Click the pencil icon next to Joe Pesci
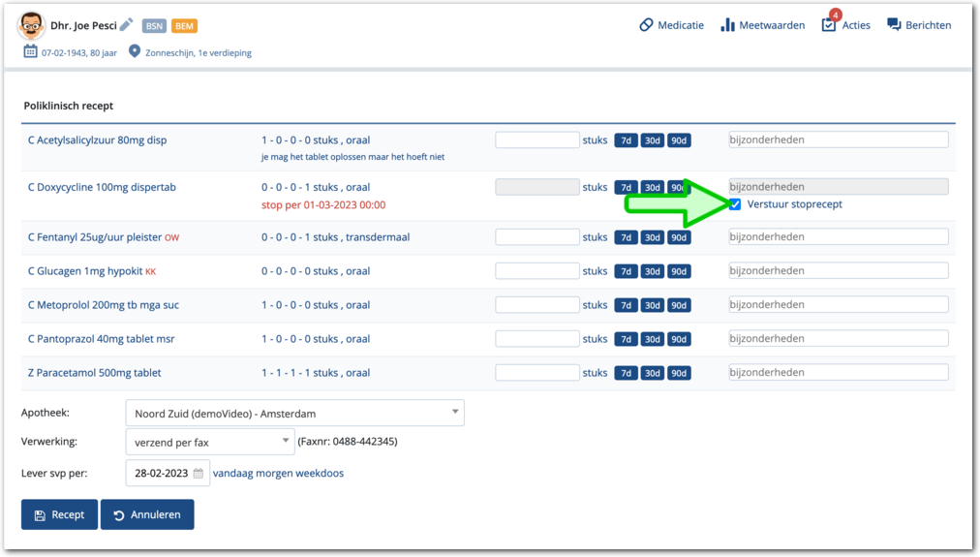This screenshot has width=980, height=557. (x=126, y=24)
